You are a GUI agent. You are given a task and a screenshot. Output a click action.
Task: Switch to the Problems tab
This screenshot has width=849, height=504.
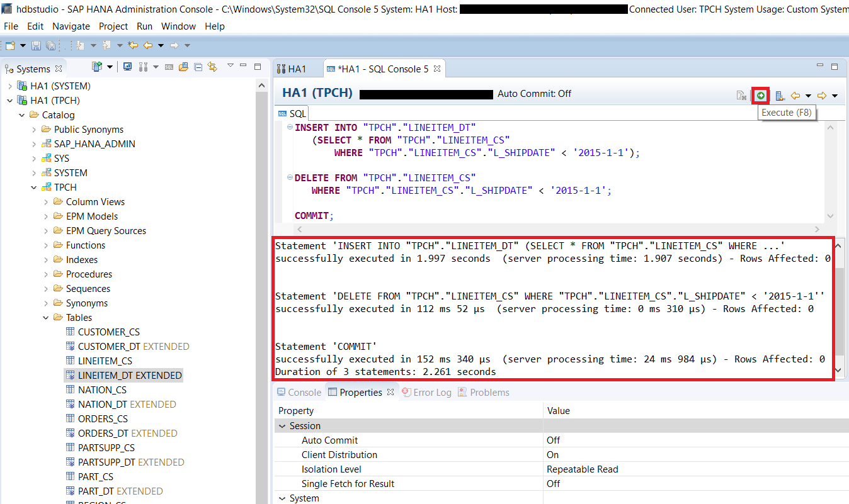click(x=483, y=392)
